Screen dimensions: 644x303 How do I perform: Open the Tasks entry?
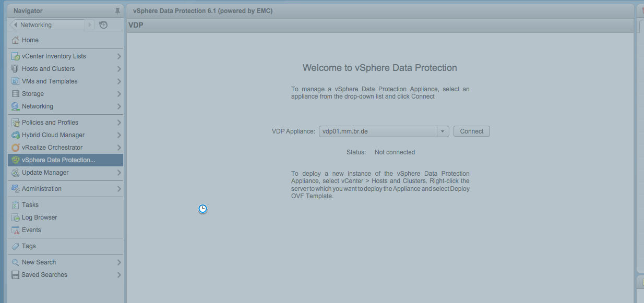tap(66, 205)
